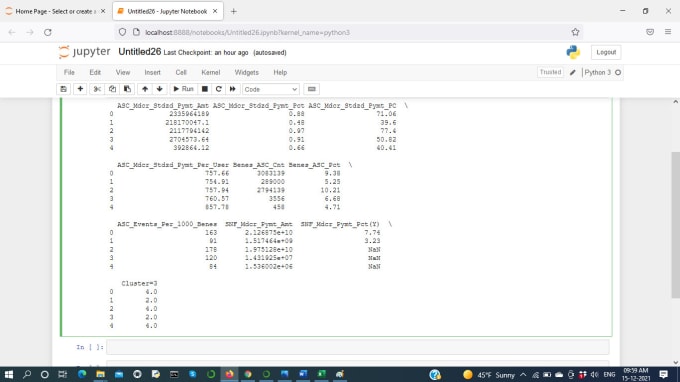The width and height of the screenshot is (680, 382).
Task: Restart the kernel circular arrow icon
Action: [219, 89]
